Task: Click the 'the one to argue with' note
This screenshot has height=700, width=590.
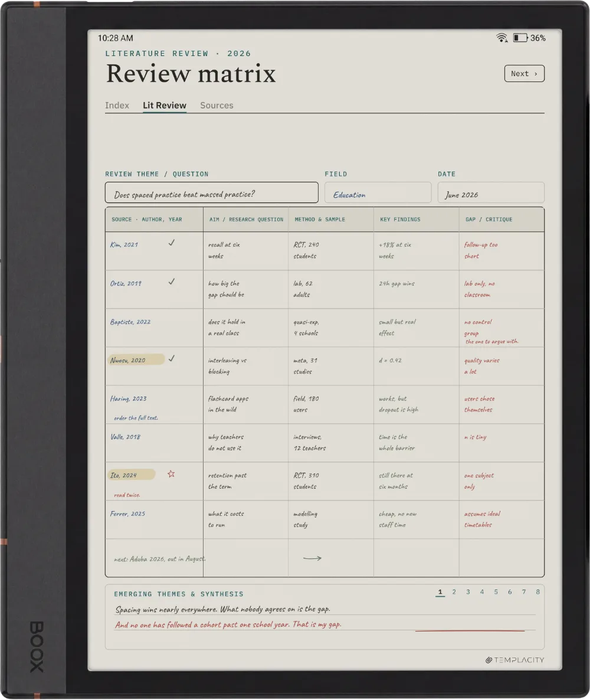Action: 492,342
